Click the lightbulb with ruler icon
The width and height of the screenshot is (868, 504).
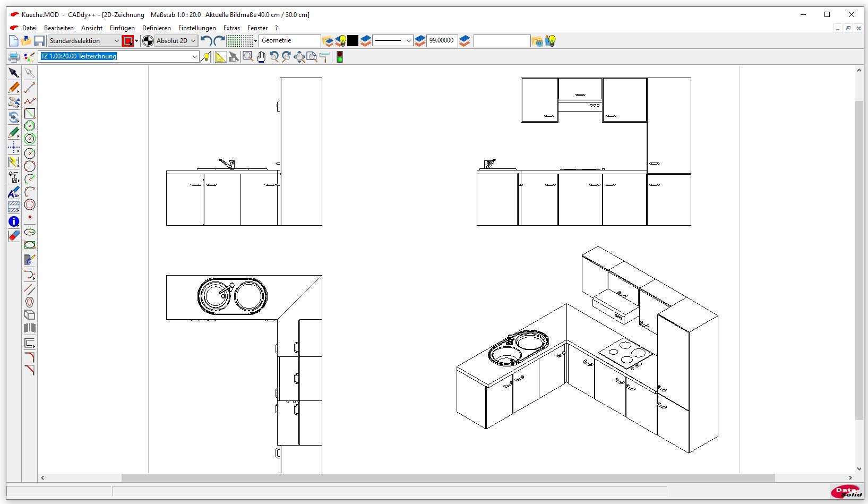click(207, 57)
